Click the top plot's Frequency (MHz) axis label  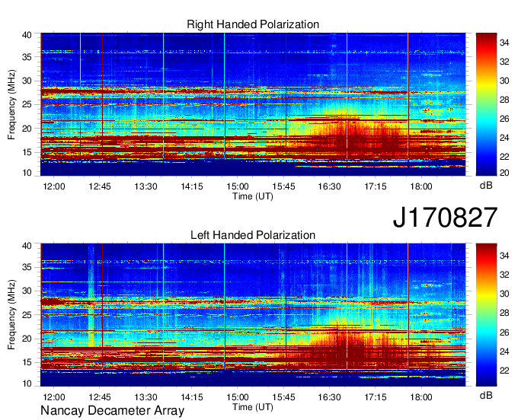tap(11, 104)
